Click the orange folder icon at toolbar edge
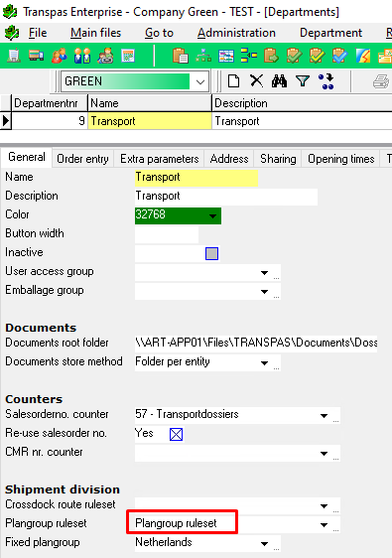Viewport: 392px width, 558px height. pos(385,56)
